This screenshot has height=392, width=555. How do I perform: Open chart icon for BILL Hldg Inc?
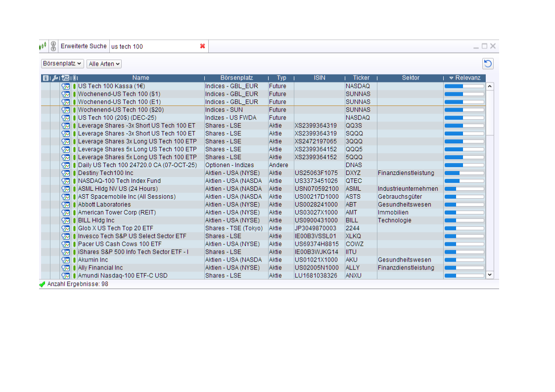point(65,220)
